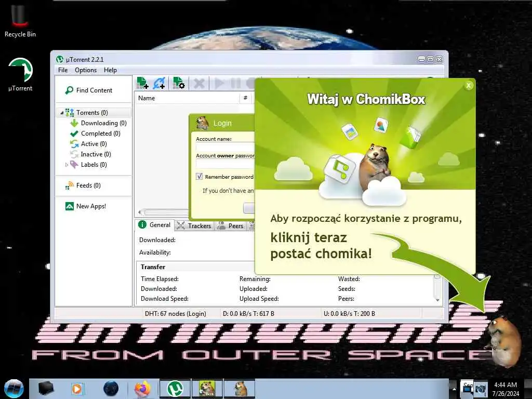The height and width of the screenshot is (399, 532).
Task: Sort the list by # column
Action: click(x=246, y=98)
